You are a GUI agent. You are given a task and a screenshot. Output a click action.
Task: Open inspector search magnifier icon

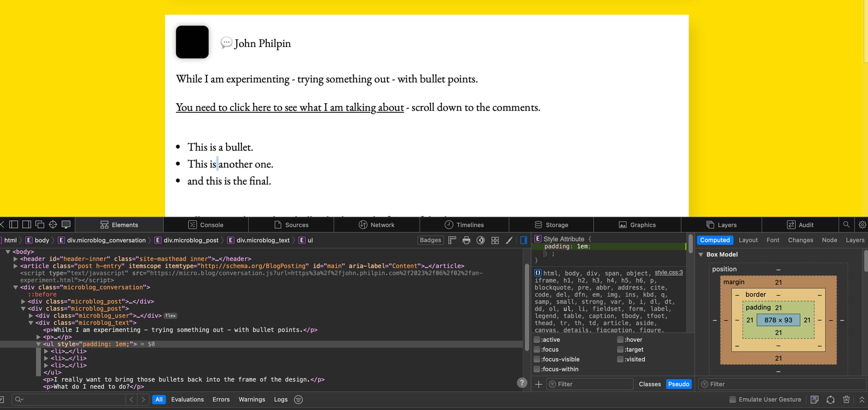tap(846, 224)
